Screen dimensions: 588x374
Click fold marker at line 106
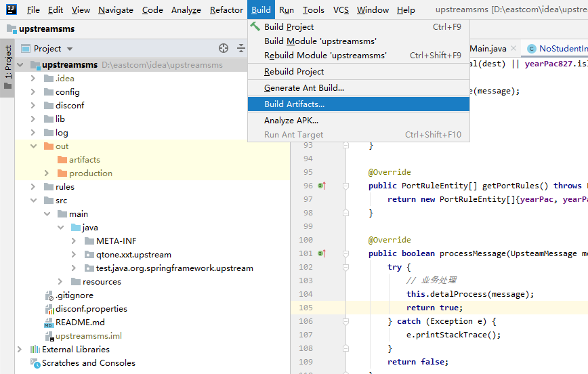coord(345,321)
